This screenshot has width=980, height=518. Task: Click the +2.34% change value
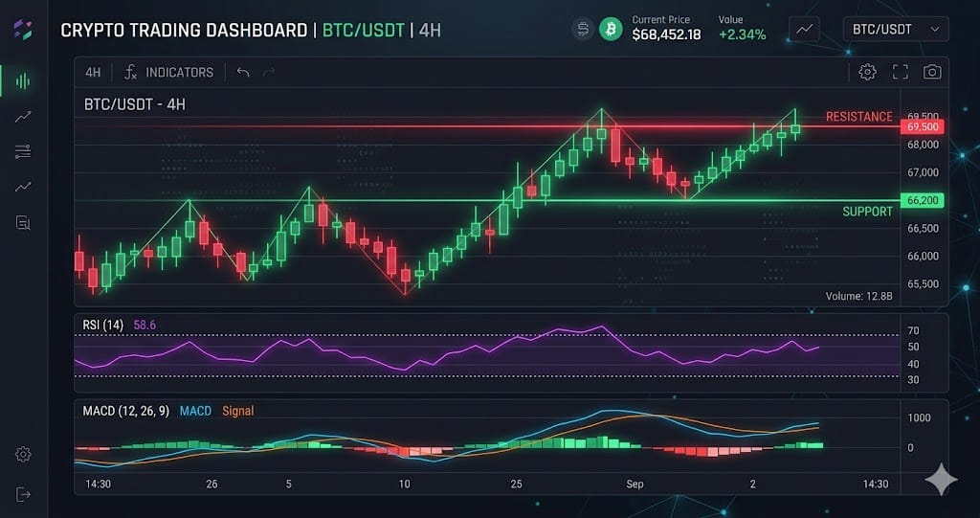tap(743, 35)
